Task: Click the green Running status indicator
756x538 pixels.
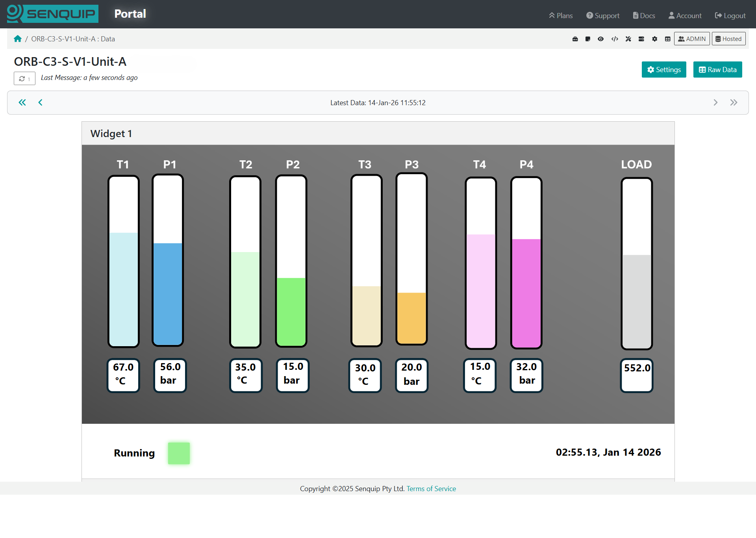Action: coord(179,453)
